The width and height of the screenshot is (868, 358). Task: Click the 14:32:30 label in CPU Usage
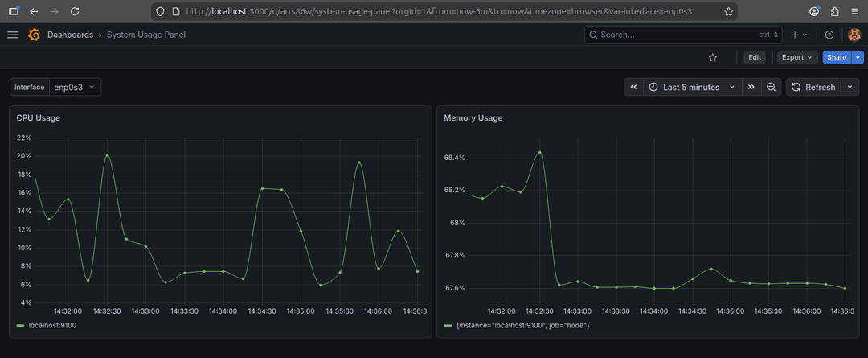[x=107, y=311]
